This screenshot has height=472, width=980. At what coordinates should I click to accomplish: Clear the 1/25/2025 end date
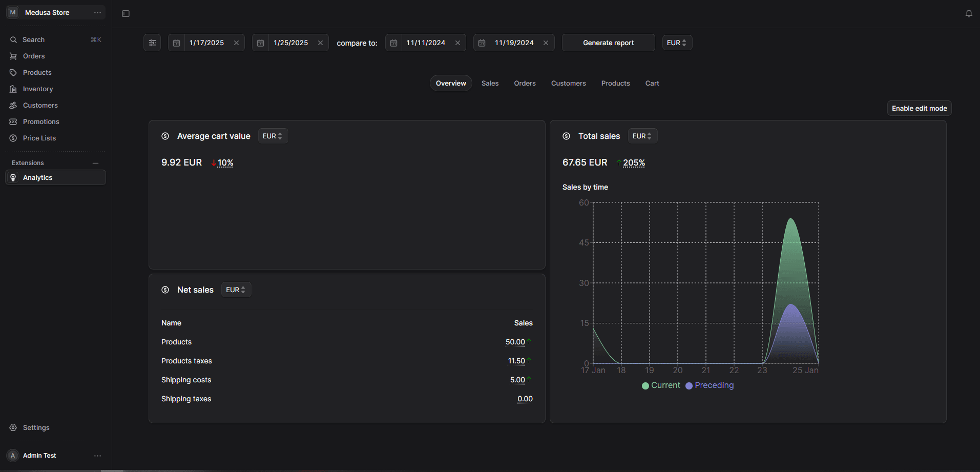tap(320, 43)
